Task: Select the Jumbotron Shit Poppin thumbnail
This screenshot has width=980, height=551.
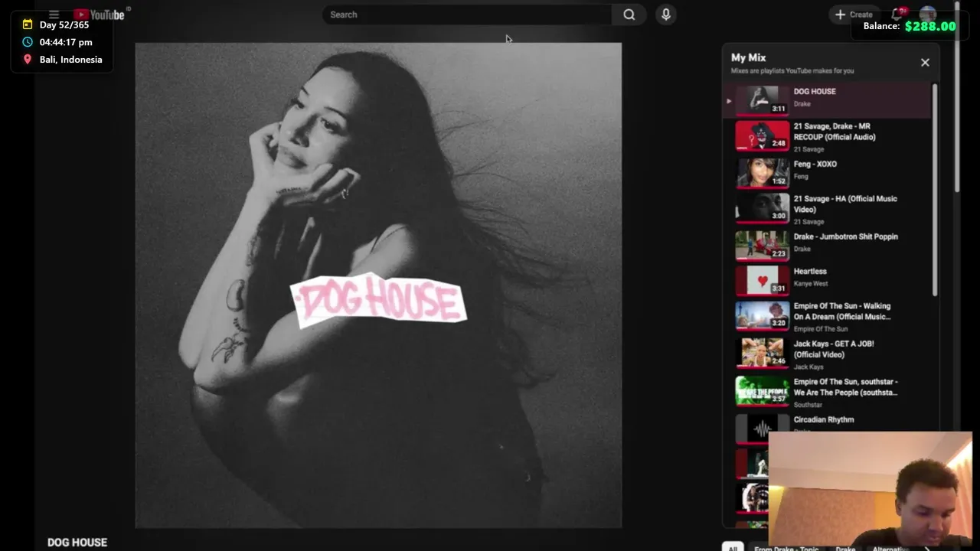Action: coord(762,245)
